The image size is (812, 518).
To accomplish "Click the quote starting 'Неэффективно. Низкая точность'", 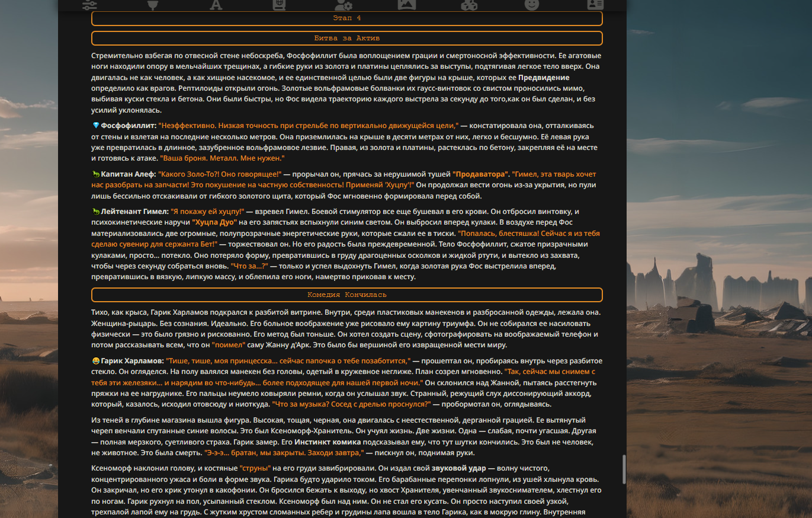I will coord(308,126).
